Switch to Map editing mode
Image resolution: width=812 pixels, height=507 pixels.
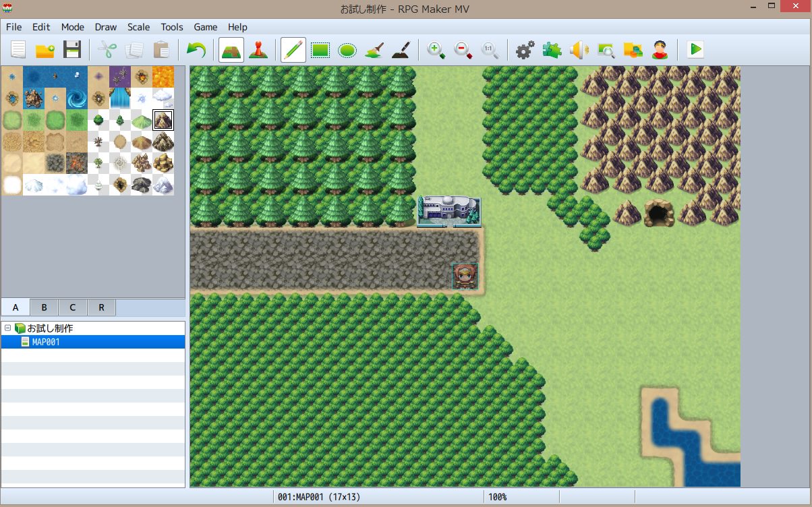[231, 50]
